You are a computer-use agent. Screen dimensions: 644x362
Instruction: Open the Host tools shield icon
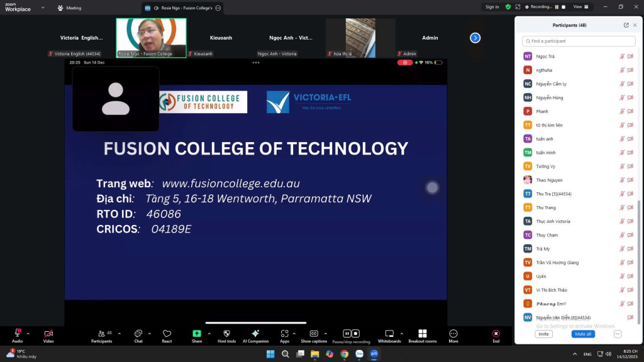[226, 334]
